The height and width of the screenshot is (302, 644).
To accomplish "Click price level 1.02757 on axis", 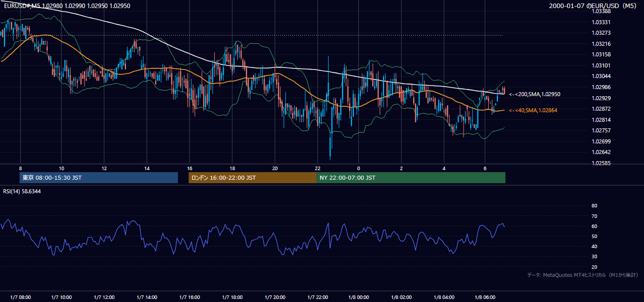I will (602, 130).
